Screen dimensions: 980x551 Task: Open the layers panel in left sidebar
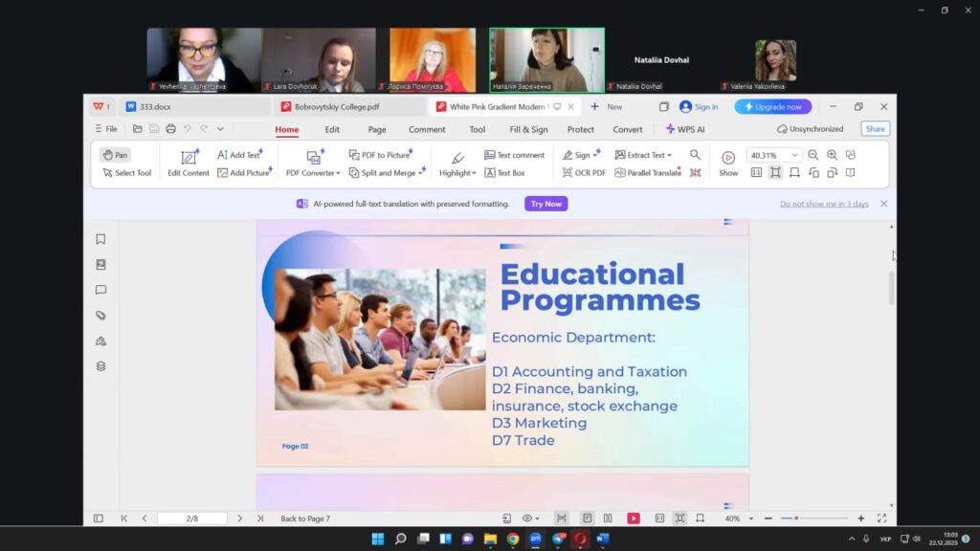pyautogui.click(x=100, y=366)
